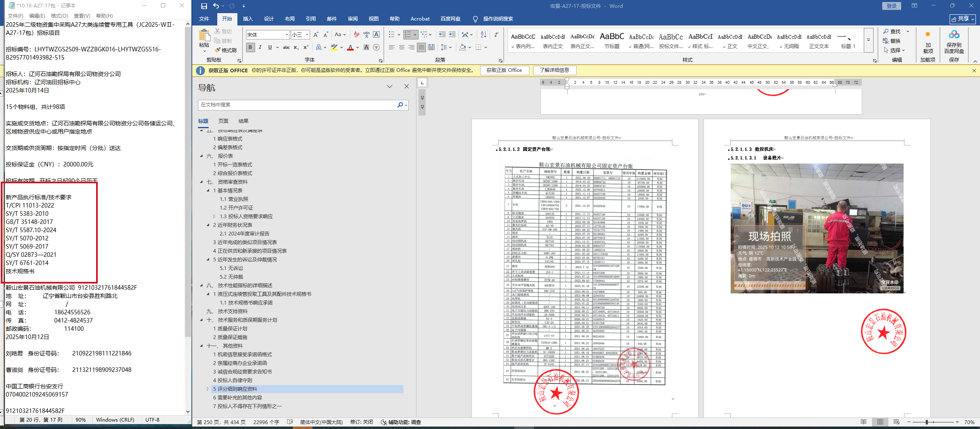Toggle the numbered list button
Screen dimensions: 980x429
[408, 35]
